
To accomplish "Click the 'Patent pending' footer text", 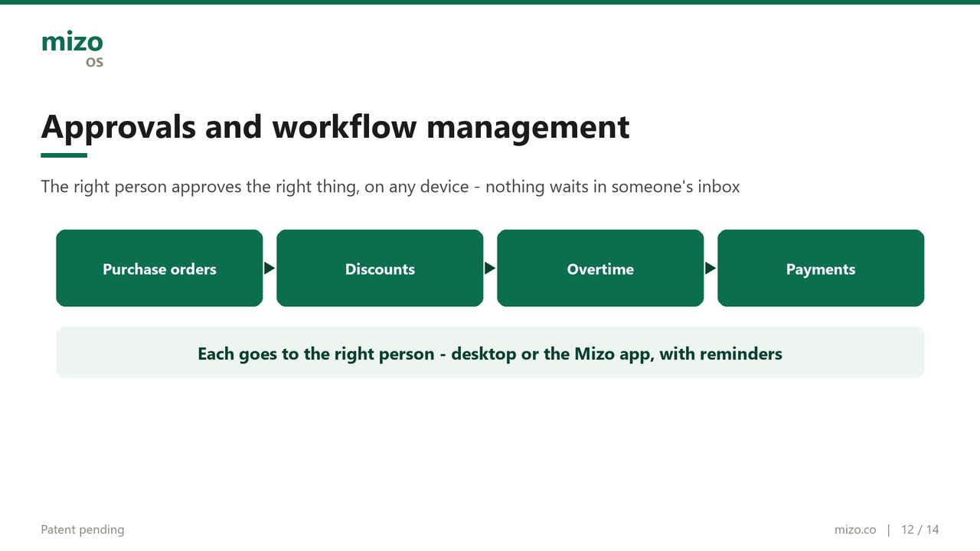I will pyautogui.click(x=83, y=530).
